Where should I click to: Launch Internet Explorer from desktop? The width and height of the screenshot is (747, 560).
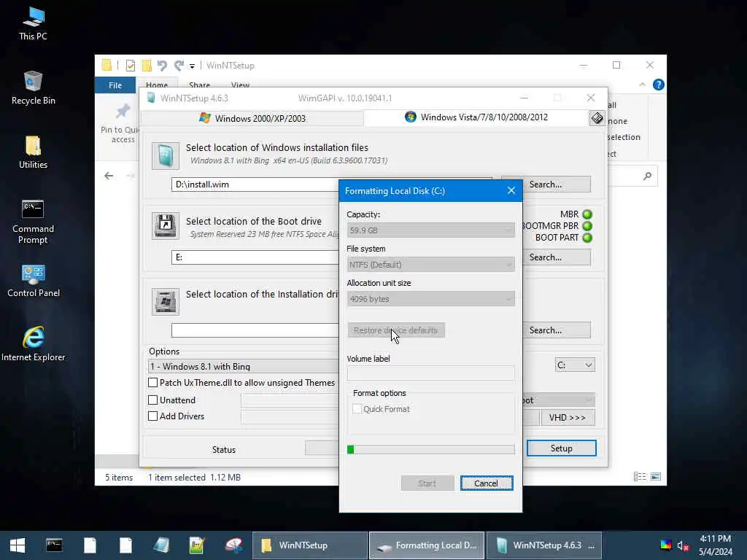34,344
